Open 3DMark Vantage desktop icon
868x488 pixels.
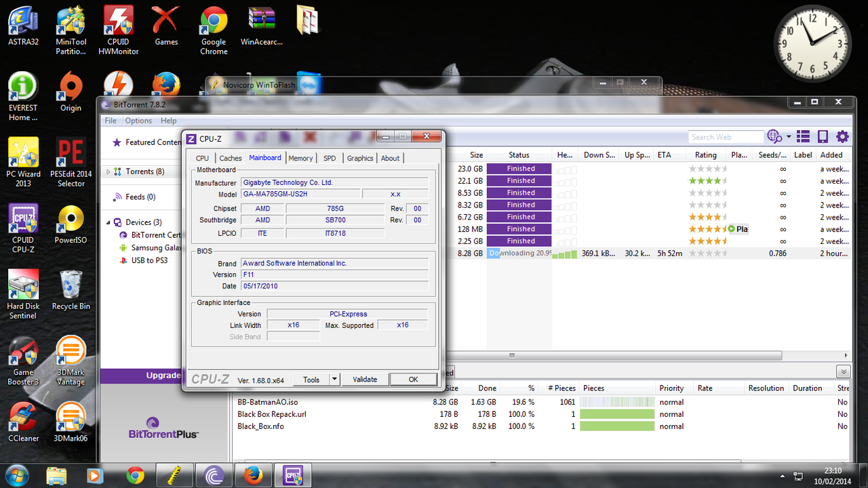(71, 361)
